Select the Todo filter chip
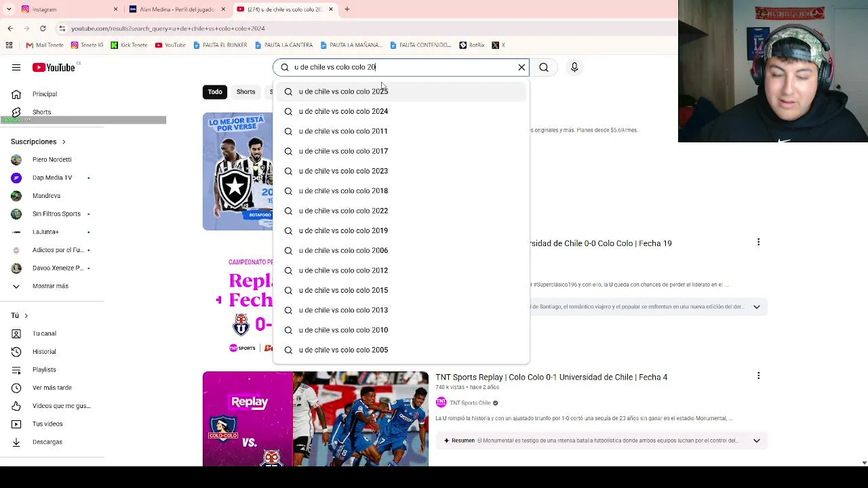868x488 pixels. pos(215,92)
